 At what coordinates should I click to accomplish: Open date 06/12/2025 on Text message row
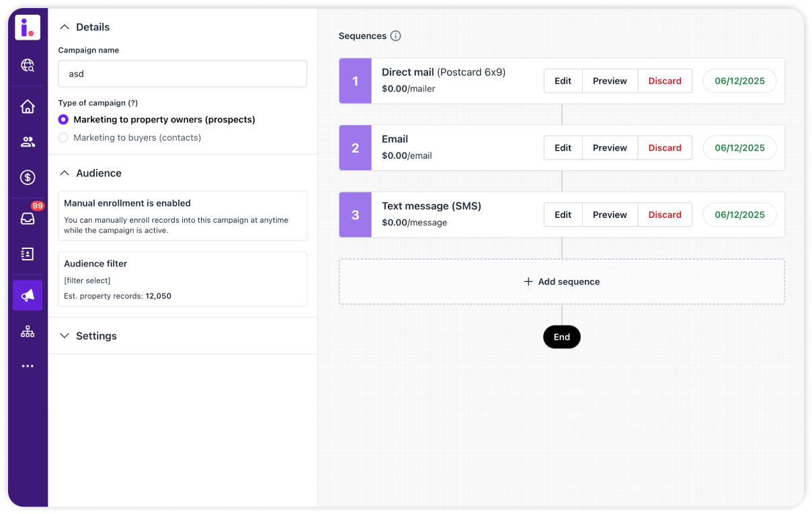coord(739,215)
